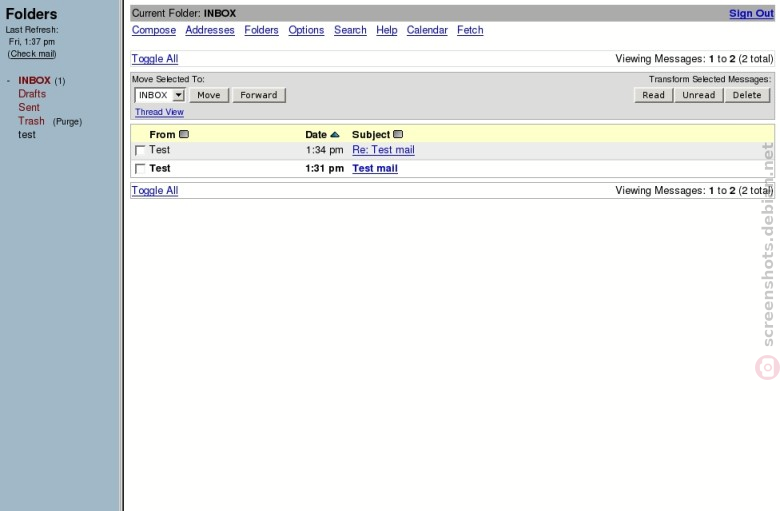Open the Trash folder

pyautogui.click(x=31, y=121)
